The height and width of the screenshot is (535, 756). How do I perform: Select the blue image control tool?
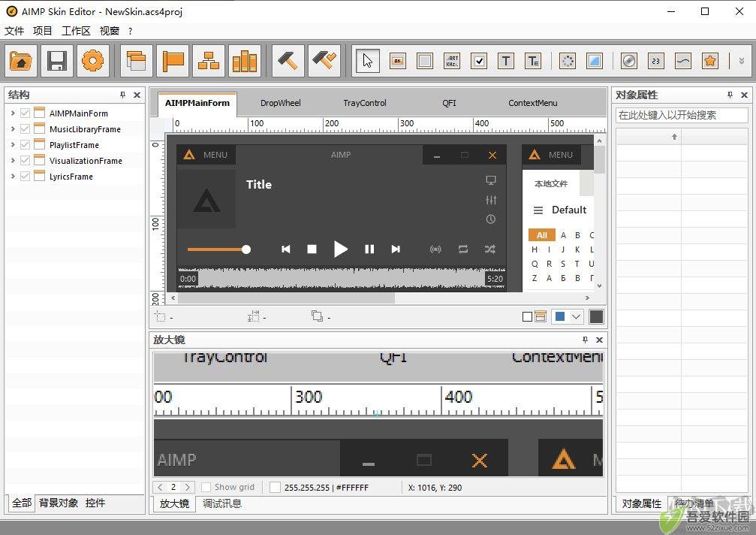595,61
